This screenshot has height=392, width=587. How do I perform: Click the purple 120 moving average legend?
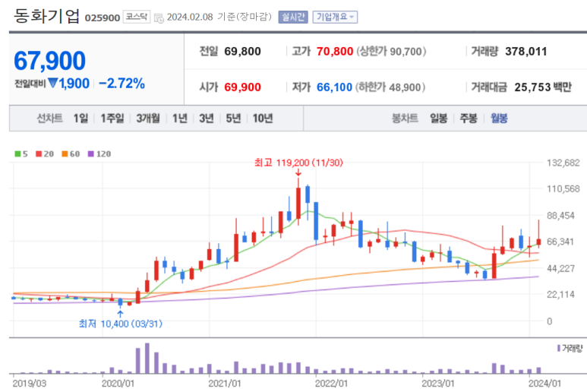pos(99,154)
